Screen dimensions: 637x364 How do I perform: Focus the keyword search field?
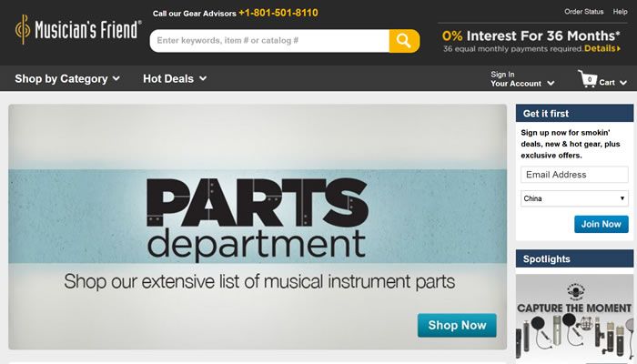click(269, 41)
